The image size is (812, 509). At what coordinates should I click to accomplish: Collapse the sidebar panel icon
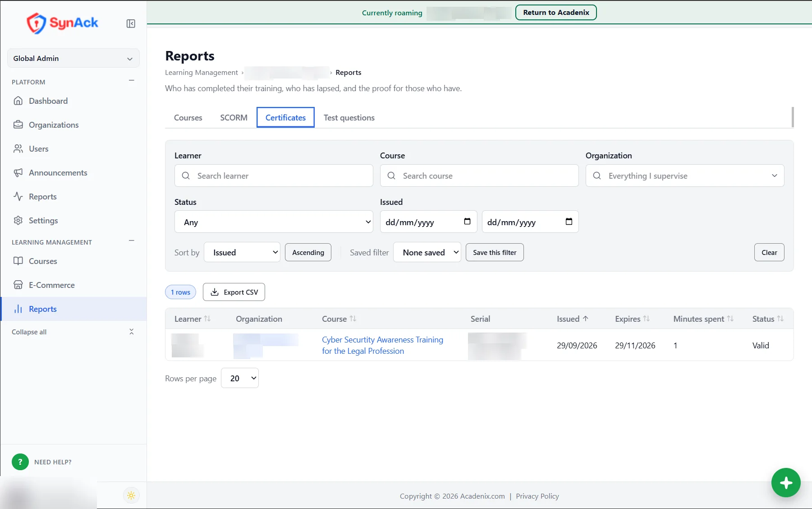coord(131,23)
